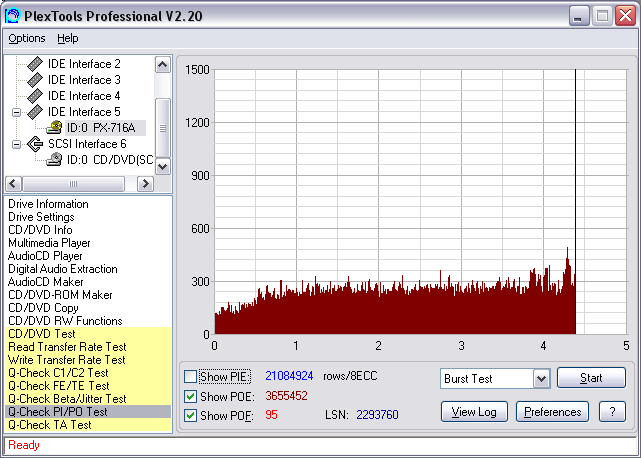
Task: Select Read Transfer Rate Test
Action: 88,347
